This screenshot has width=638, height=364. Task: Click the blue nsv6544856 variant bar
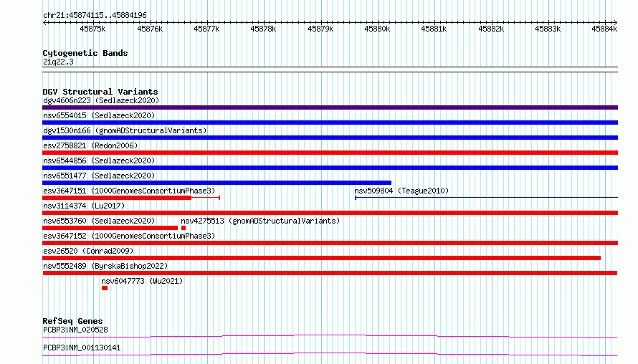(x=330, y=168)
